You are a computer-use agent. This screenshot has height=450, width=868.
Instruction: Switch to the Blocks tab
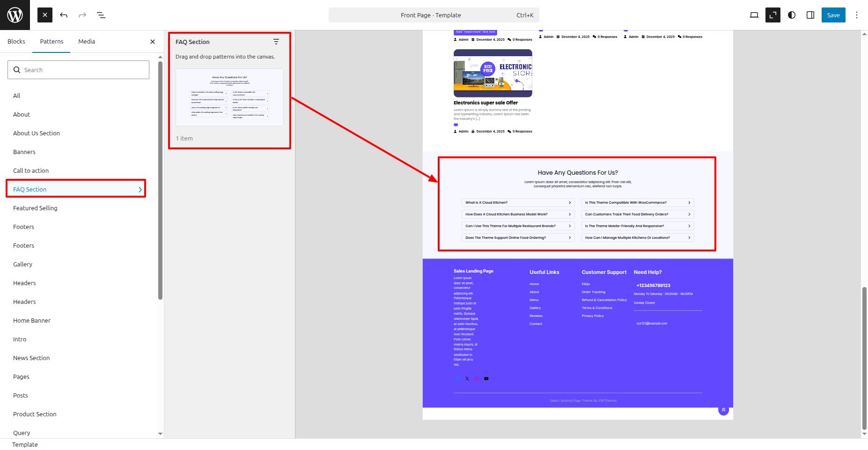(16, 42)
